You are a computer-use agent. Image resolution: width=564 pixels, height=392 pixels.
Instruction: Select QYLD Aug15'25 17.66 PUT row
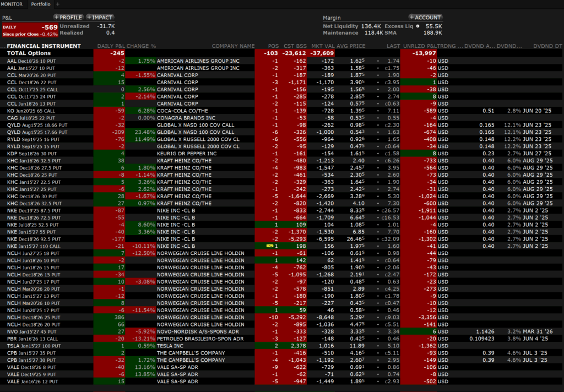[281, 132]
